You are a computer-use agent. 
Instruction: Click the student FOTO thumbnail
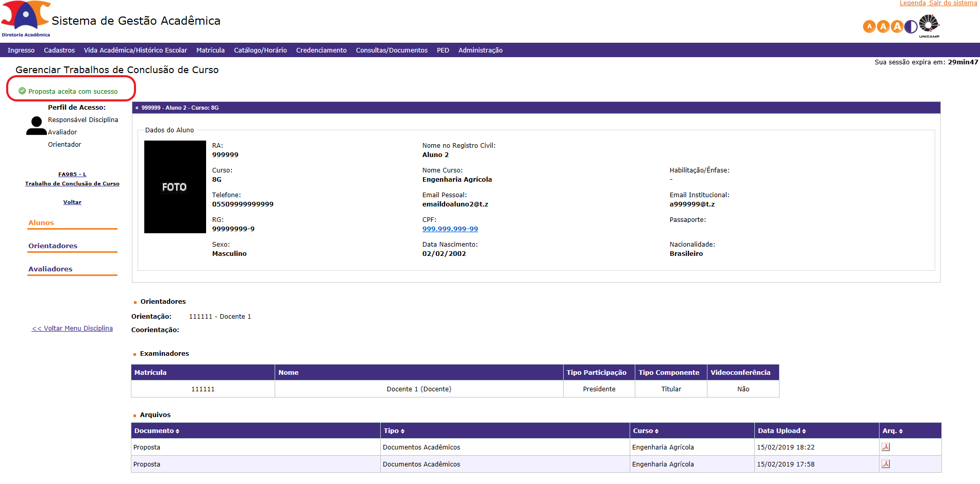tap(175, 187)
